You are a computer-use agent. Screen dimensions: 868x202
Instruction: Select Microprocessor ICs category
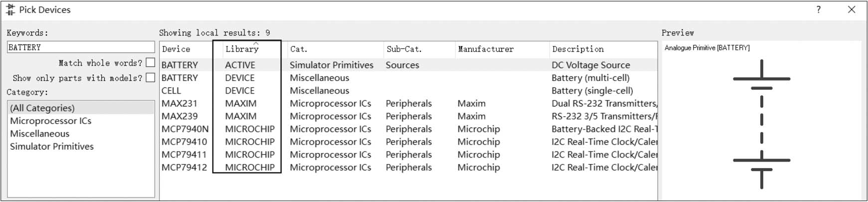pyautogui.click(x=51, y=121)
